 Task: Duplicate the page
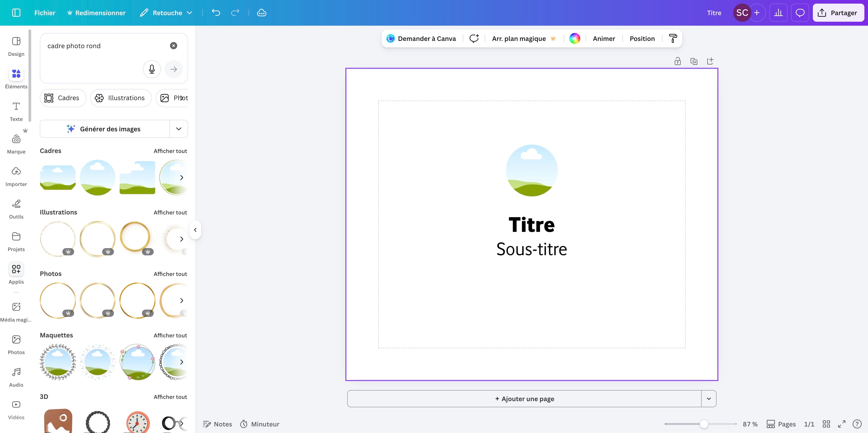[x=694, y=61]
